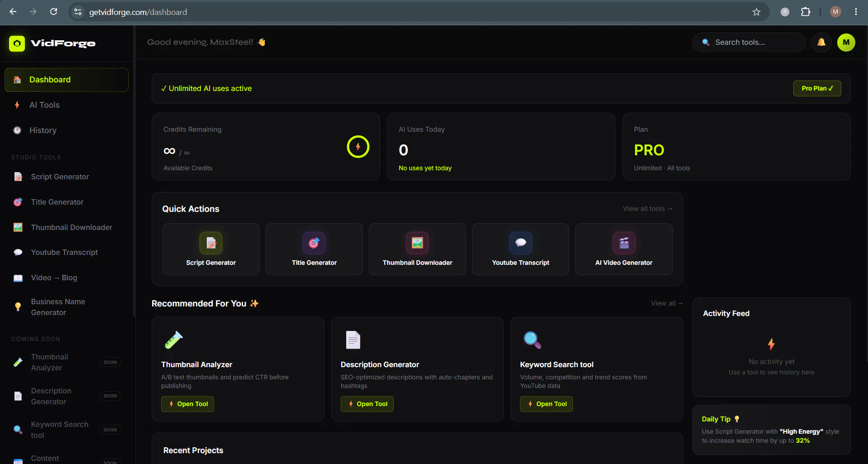868x464 pixels.
Task: Reload the page in the browser
Action: coord(53,12)
